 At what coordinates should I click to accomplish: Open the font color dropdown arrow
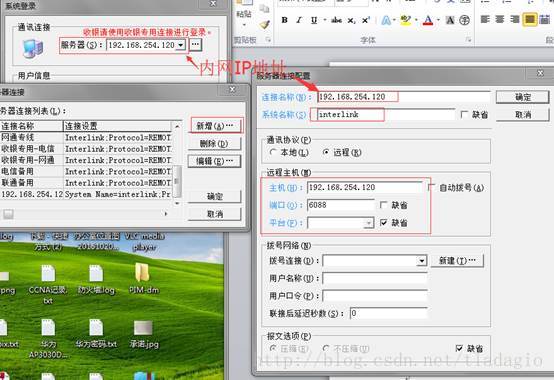(438, 20)
